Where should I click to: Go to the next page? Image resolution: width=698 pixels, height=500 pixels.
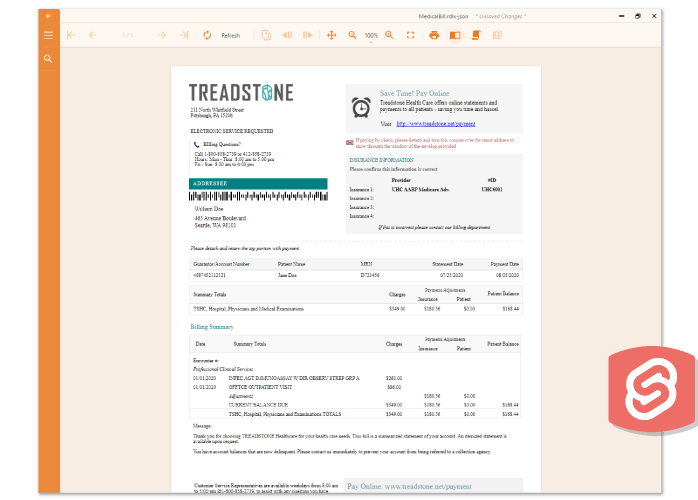pos(162,35)
